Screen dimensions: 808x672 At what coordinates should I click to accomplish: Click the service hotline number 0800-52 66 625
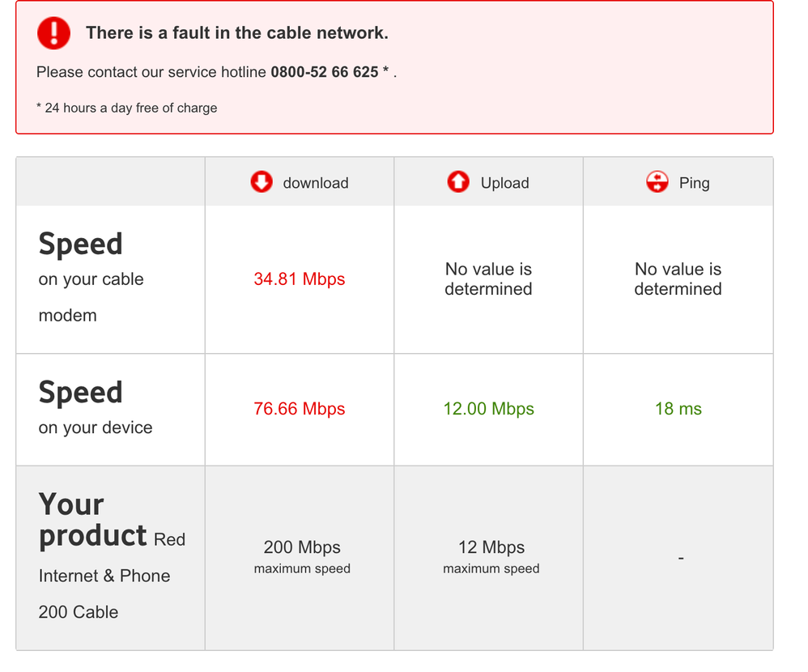click(324, 72)
